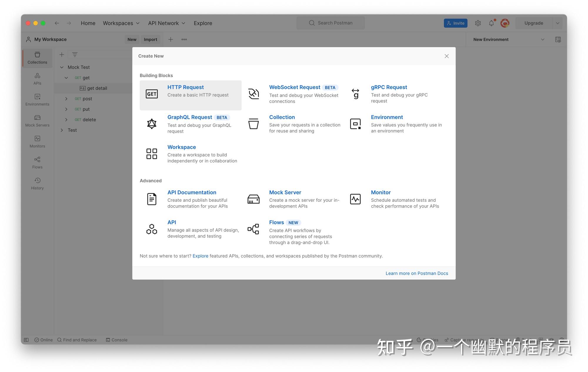Viewport: 588px width, 372px height.
Task: Open the Workspaces menu
Action: [121, 23]
